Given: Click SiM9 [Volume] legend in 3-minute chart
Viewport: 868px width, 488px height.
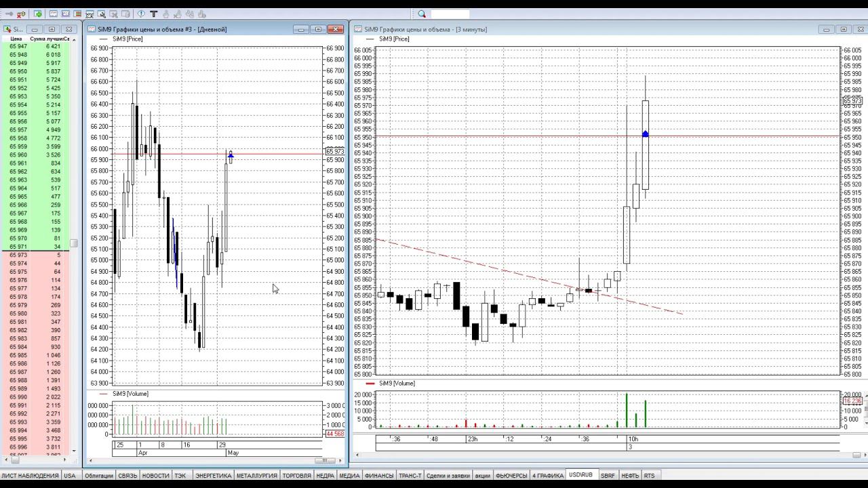Looking at the screenshot, I should pyautogui.click(x=397, y=384).
